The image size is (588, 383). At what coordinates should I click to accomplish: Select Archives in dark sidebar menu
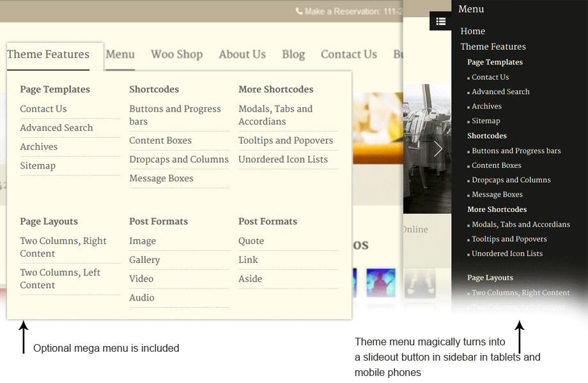coord(486,107)
